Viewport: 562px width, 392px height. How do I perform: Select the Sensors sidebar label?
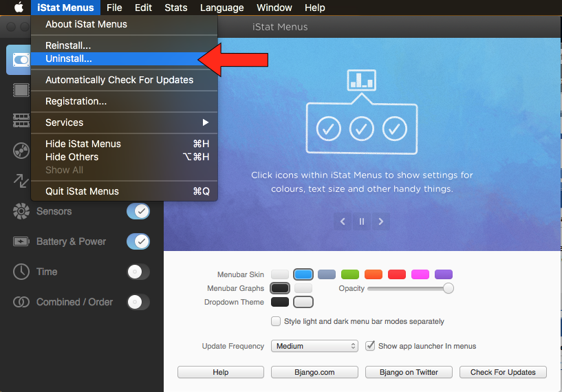tap(54, 211)
